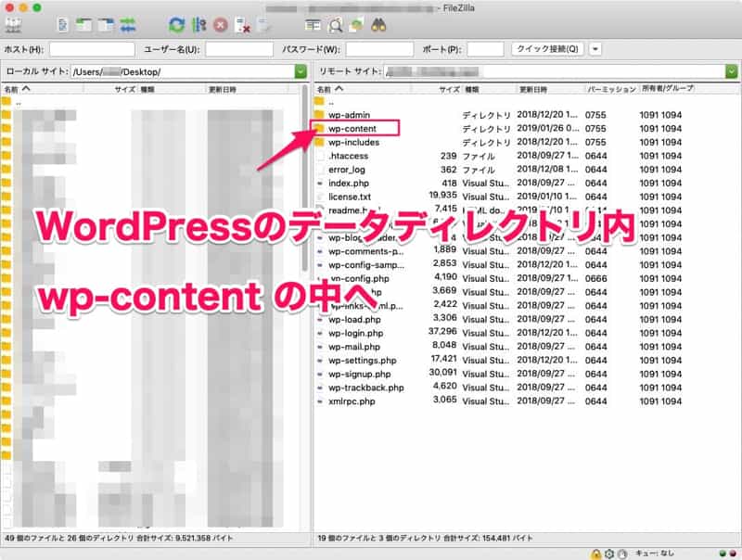Screen dimensions: 742x560
Task: Click the キュー: なし queue status text
Action: [655, 554]
